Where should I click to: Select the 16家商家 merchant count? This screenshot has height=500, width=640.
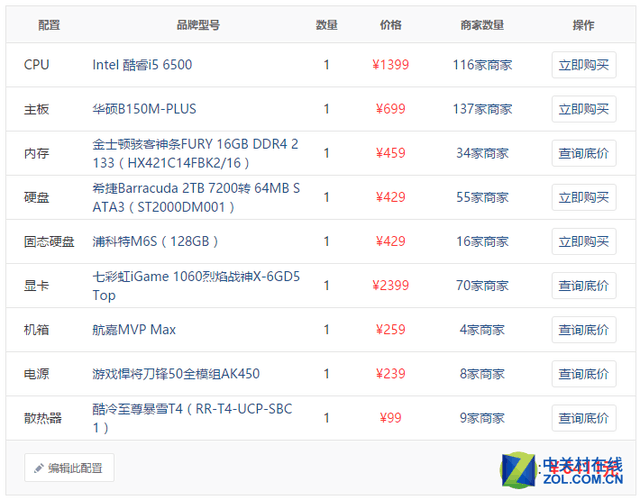pos(482,241)
